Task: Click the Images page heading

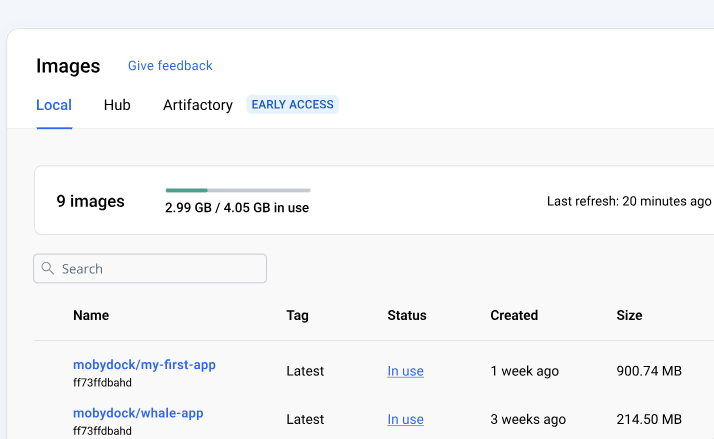Action: [68, 66]
